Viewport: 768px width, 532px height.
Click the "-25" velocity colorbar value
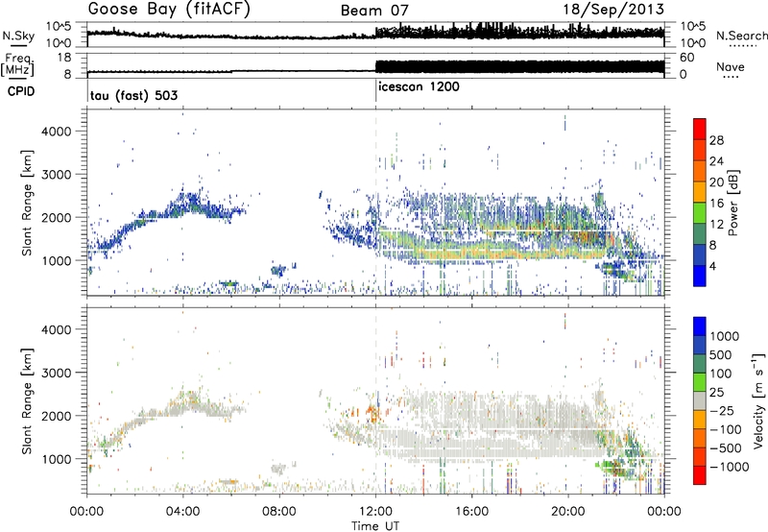point(722,411)
